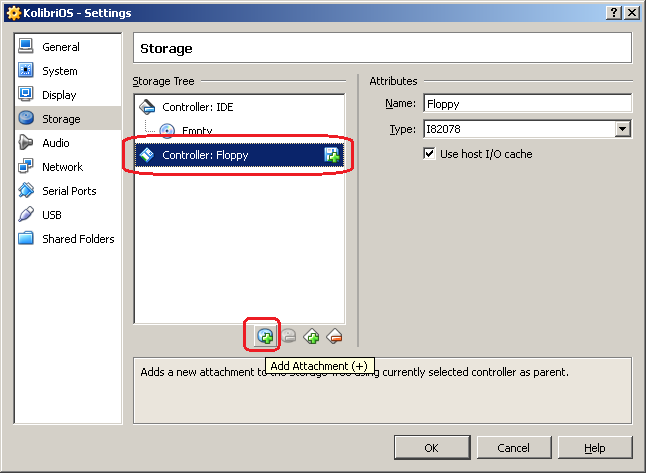
Task: Click the controller Name text field
Action: [527, 103]
